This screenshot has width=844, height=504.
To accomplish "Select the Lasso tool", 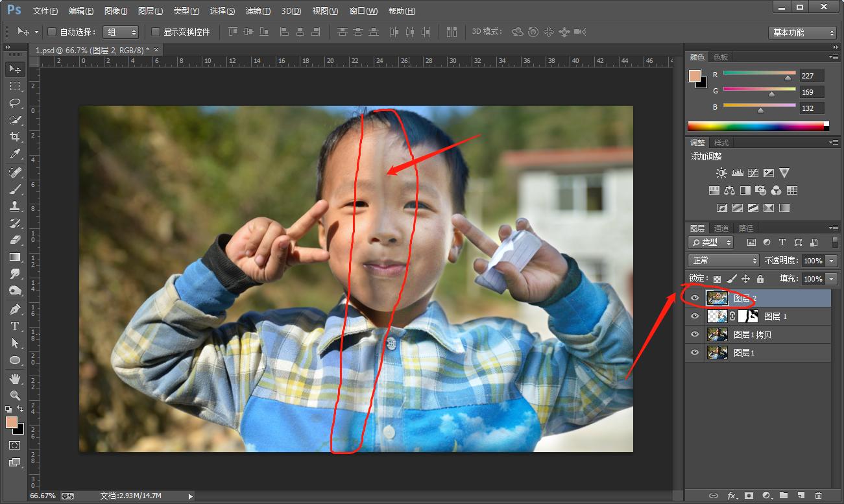I will (15, 103).
